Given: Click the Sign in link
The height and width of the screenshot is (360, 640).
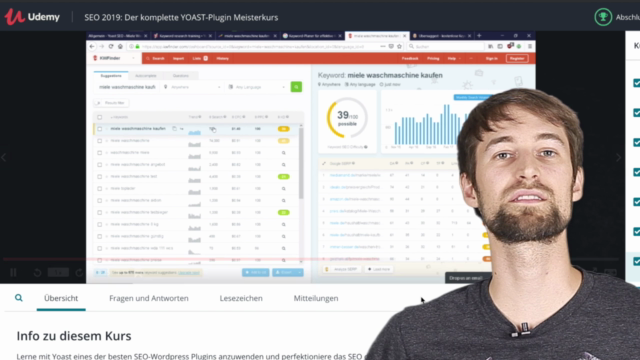Looking at the screenshot, I should coord(491,58).
